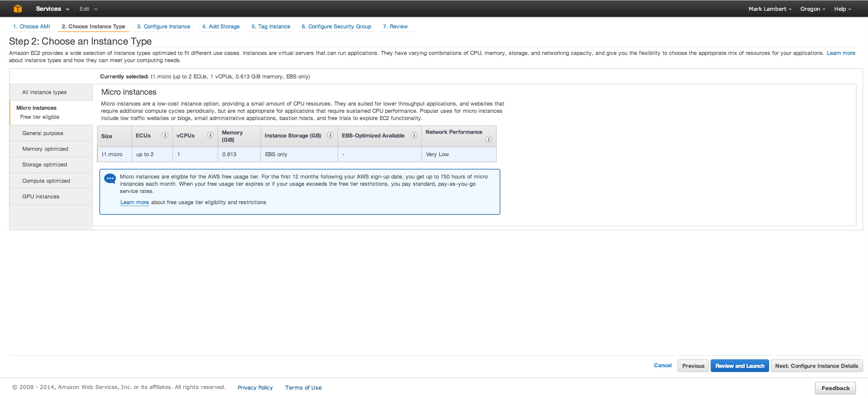Click the Instance Storage info icon
This screenshot has height=398, width=868.
point(330,135)
